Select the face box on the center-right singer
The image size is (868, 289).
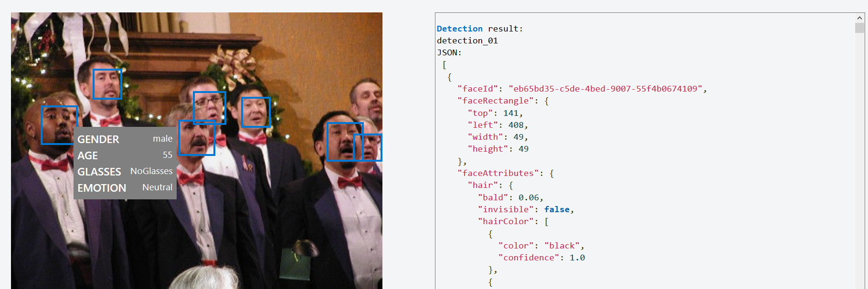point(256,112)
